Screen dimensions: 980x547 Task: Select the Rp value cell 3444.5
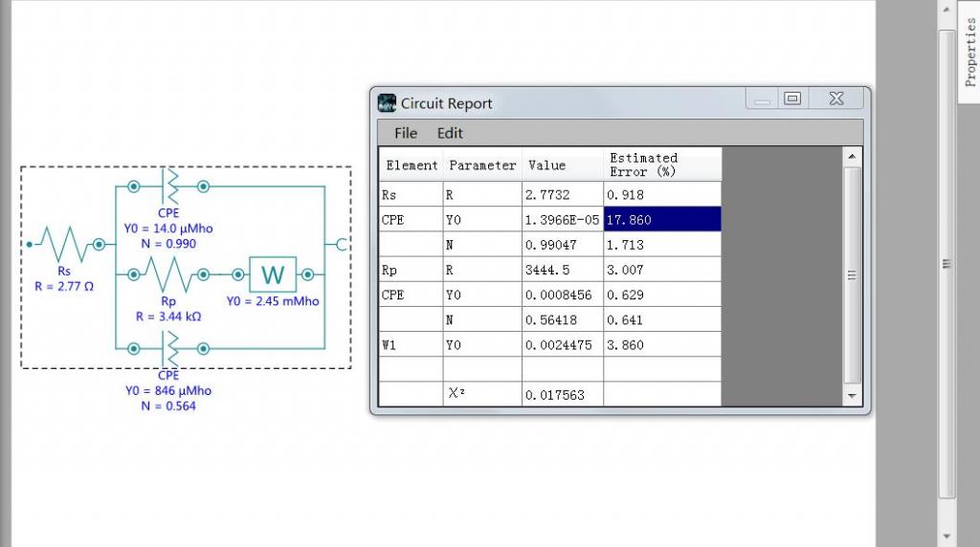pos(563,269)
